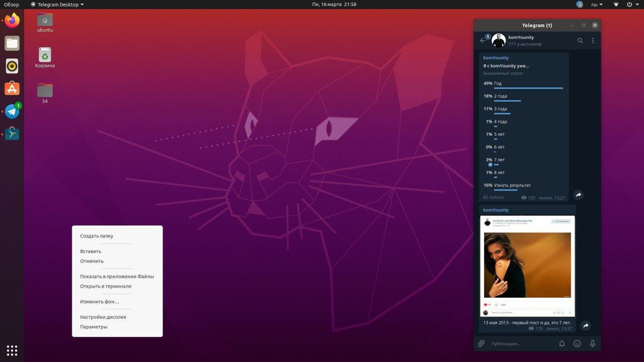Open the teal app icon below Telegram in dock

[x=12, y=134]
